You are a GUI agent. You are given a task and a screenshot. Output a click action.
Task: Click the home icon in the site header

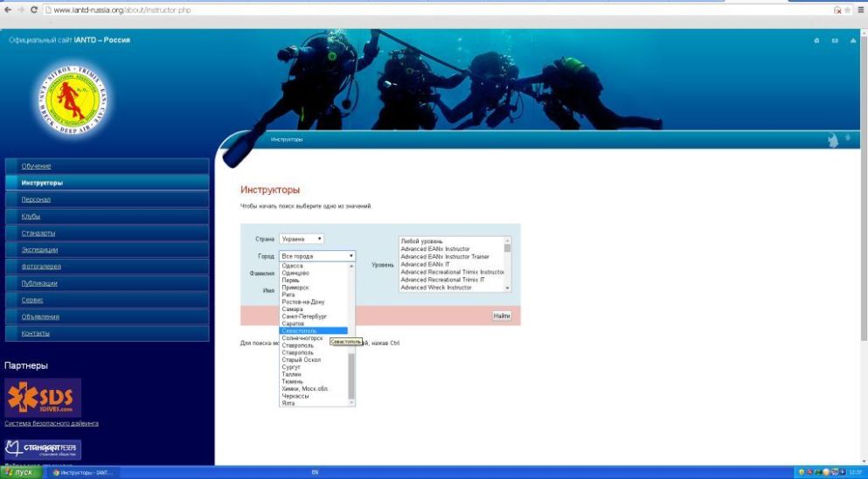pos(816,40)
